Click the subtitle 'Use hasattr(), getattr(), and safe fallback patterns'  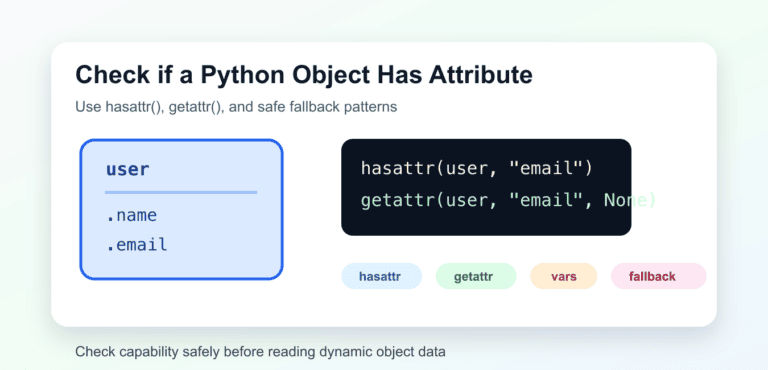click(x=236, y=107)
